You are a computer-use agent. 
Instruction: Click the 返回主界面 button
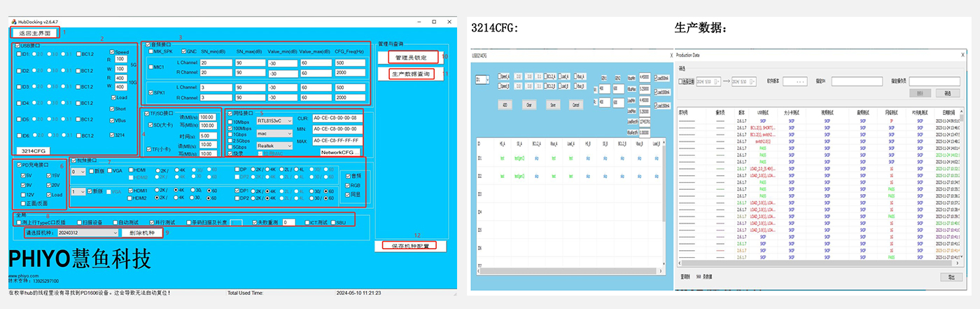(35, 33)
